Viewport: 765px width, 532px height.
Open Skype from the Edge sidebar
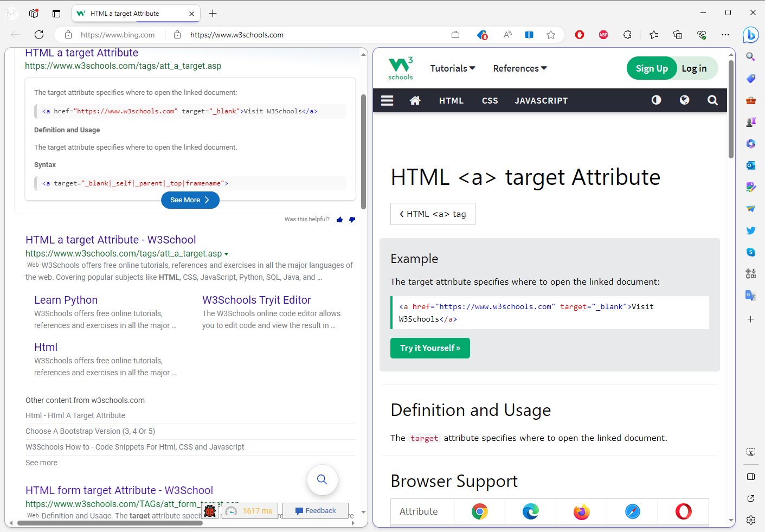750,252
